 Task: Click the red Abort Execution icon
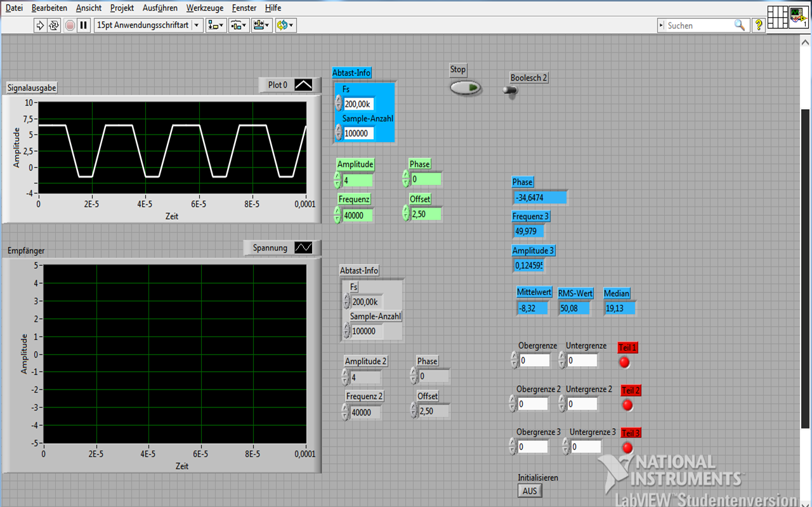(x=70, y=25)
